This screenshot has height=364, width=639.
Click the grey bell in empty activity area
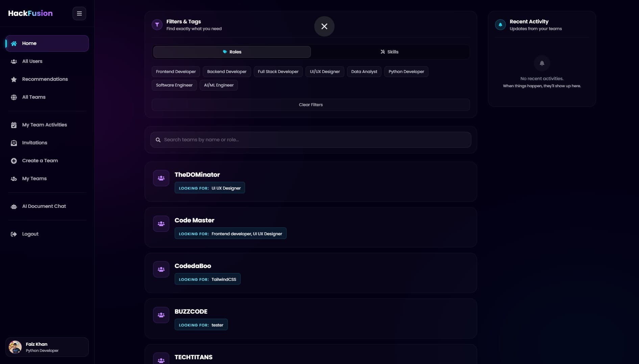coord(542,63)
